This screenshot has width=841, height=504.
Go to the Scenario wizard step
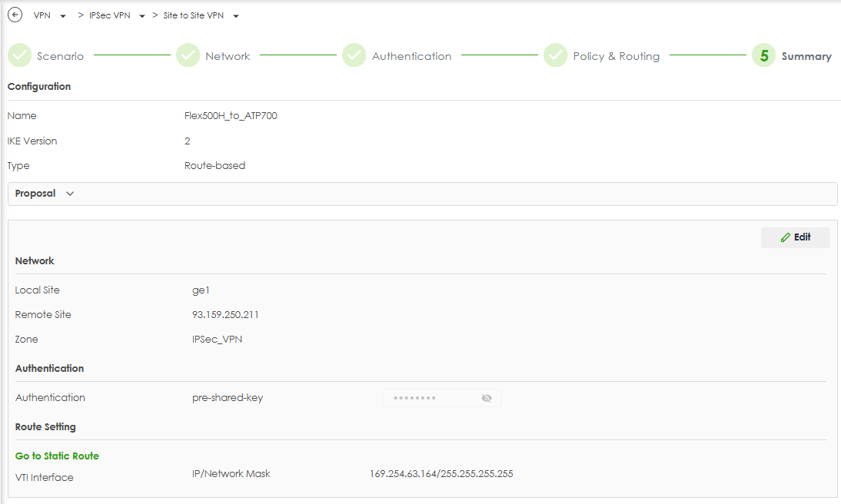tap(60, 56)
